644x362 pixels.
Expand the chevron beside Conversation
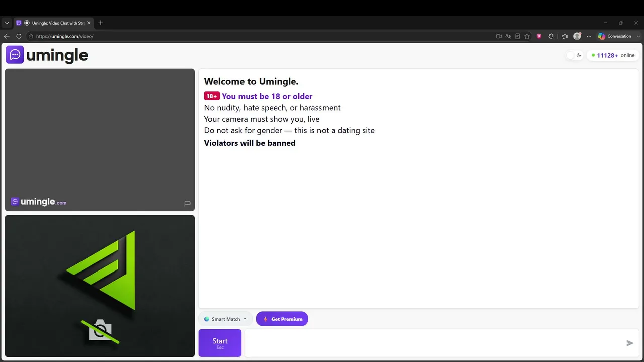(639, 36)
